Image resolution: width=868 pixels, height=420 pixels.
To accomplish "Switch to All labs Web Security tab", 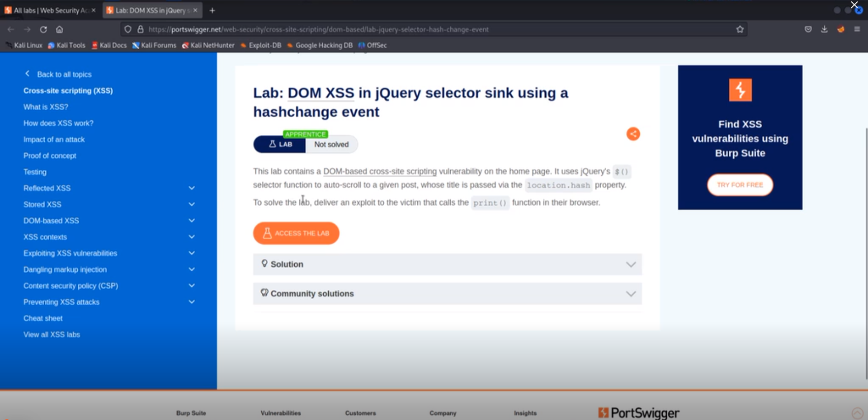I will click(x=50, y=10).
